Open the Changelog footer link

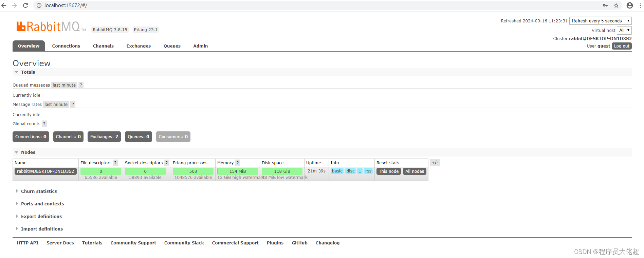click(x=327, y=243)
